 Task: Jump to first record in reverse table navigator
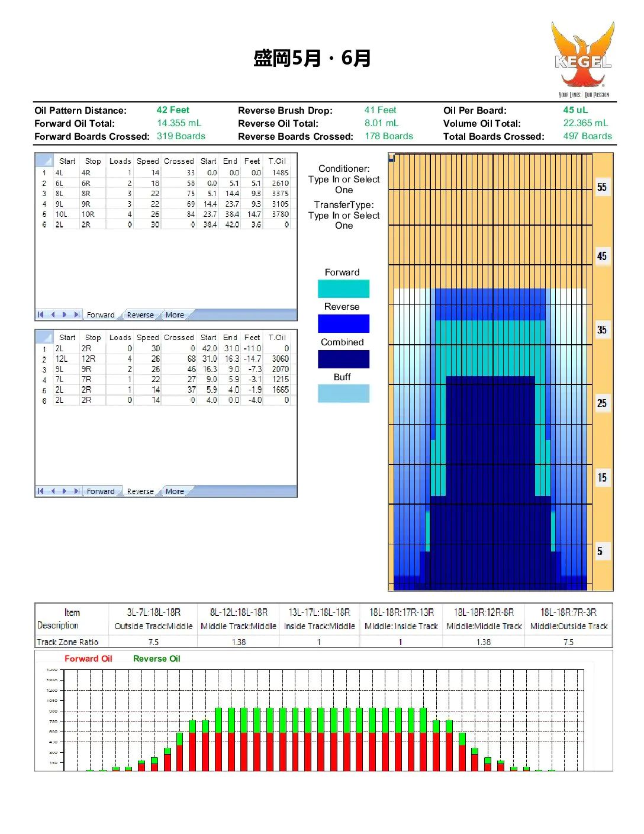click(x=40, y=491)
